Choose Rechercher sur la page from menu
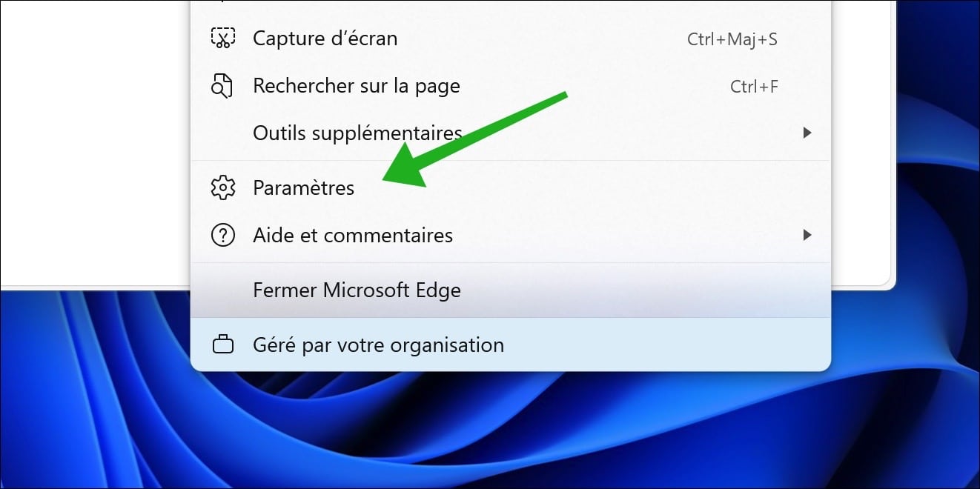This screenshot has width=980, height=489. coord(511,86)
